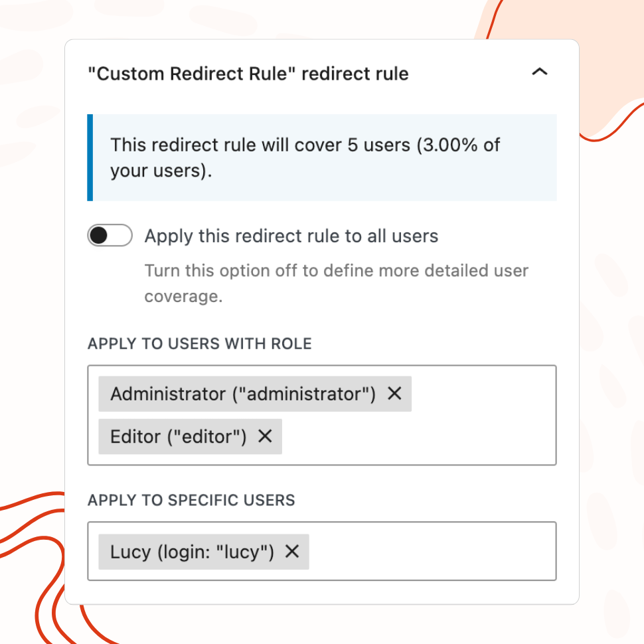The height and width of the screenshot is (644, 644).
Task: Remove the user Lucy token
Action: [292, 552]
